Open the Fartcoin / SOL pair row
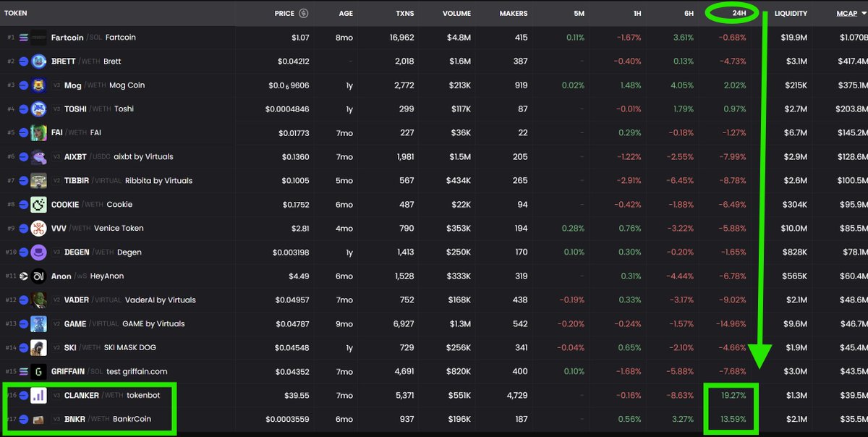The image size is (868, 437). click(x=434, y=38)
